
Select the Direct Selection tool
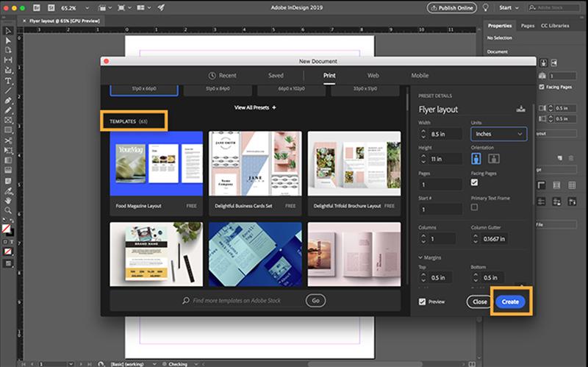tap(8, 40)
